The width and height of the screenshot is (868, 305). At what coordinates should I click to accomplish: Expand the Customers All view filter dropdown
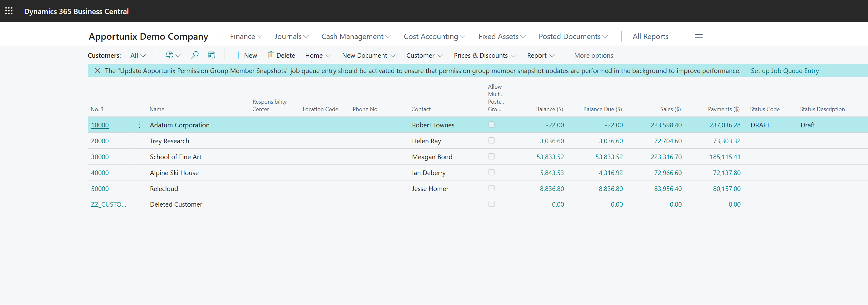click(x=138, y=56)
